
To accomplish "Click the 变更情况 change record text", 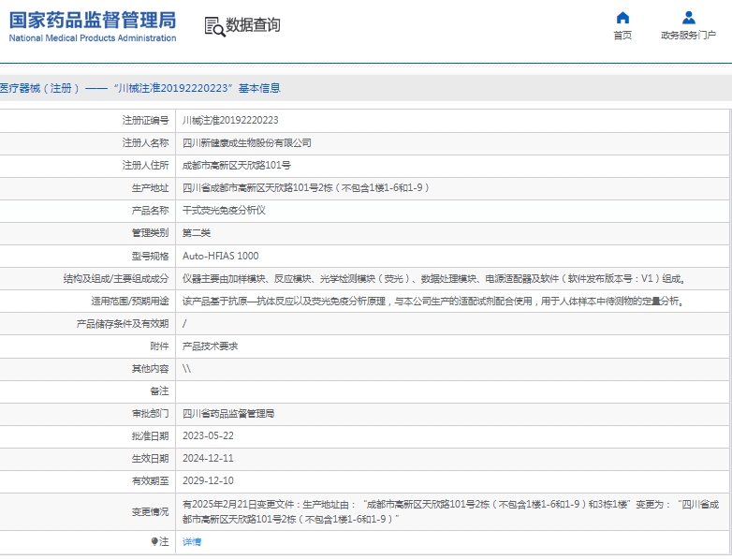I will [x=450, y=511].
